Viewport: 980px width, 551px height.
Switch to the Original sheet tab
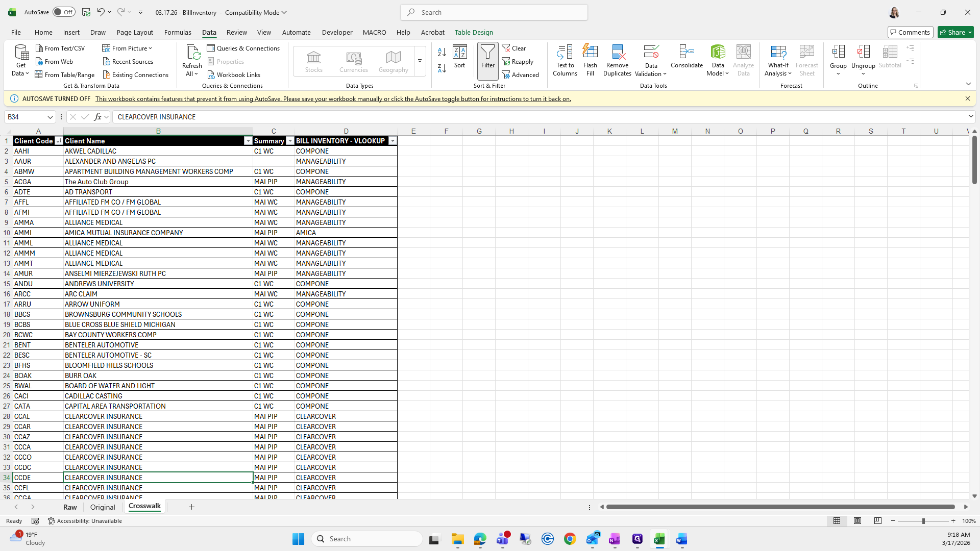pos(103,507)
